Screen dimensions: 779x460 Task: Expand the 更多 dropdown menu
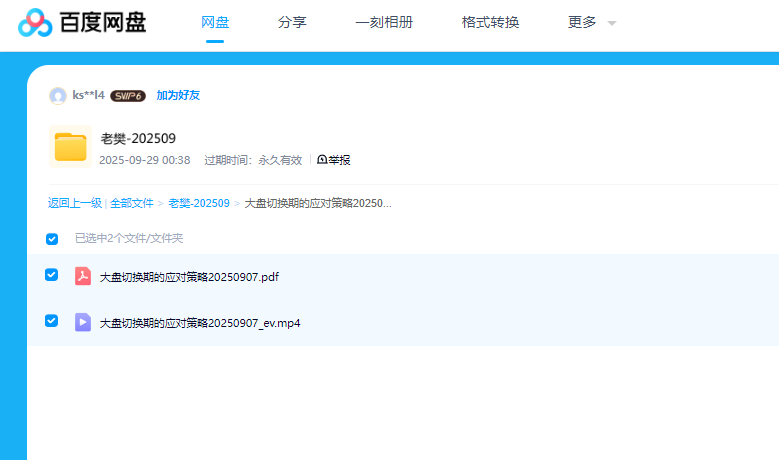pyautogui.click(x=582, y=22)
